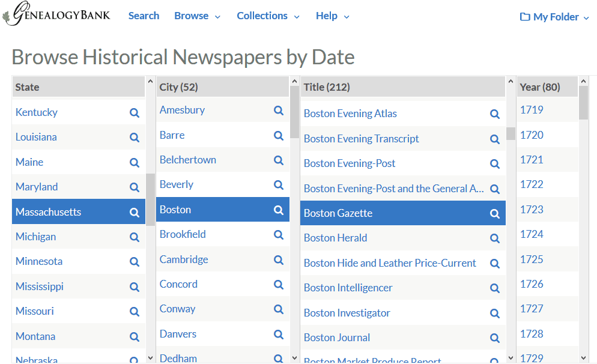597x364 pixels.
Task: Choose year 1723 from the Year list
Action: pyautogui.click(x=532, y=210)
